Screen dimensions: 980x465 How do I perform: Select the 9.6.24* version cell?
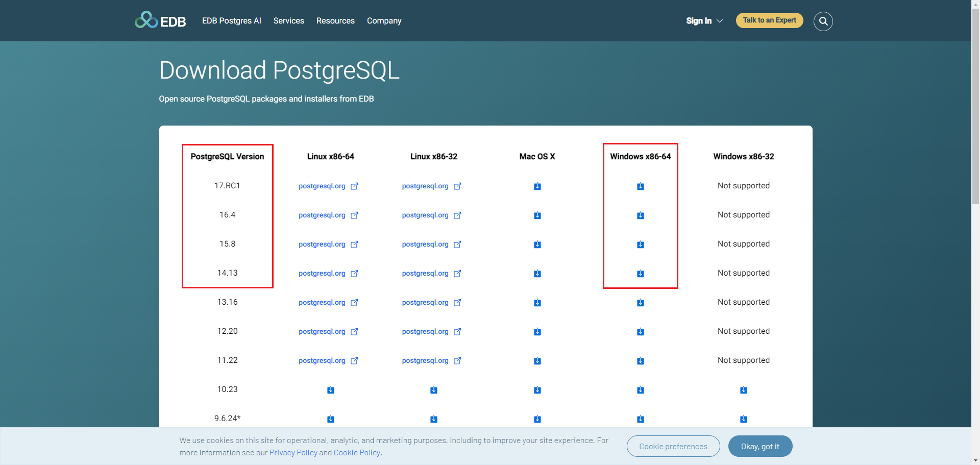coord(227,419)
